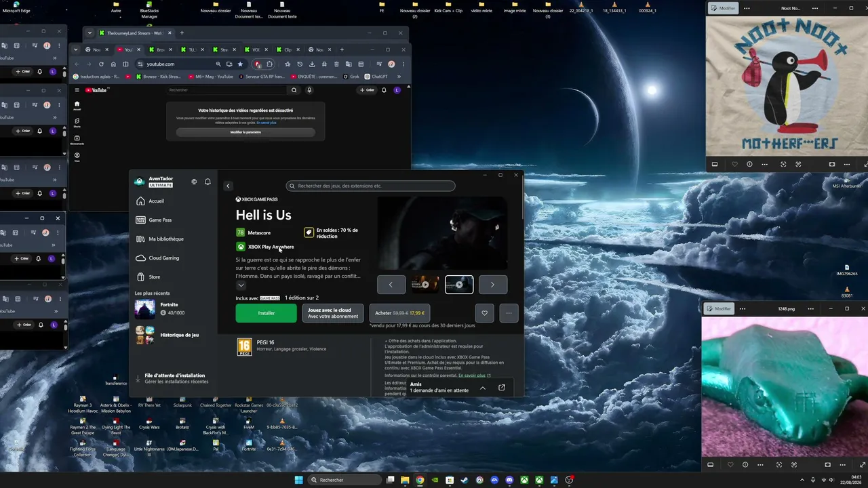The image size is (868, 488).
Task: Open a new tab in the YouTube Chrome window
Action: [342, 49]
